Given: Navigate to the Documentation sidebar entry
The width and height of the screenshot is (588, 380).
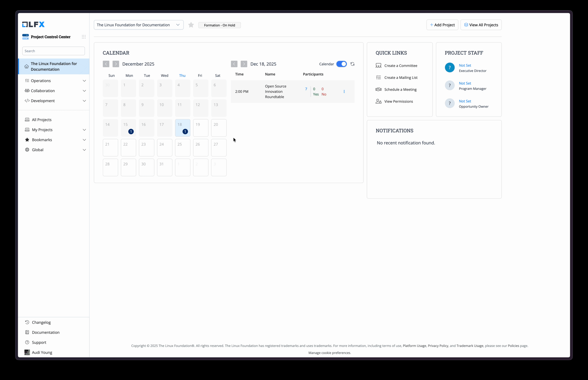Looking at the screenshot, I should pyautogui.click(x=45, y=332).
